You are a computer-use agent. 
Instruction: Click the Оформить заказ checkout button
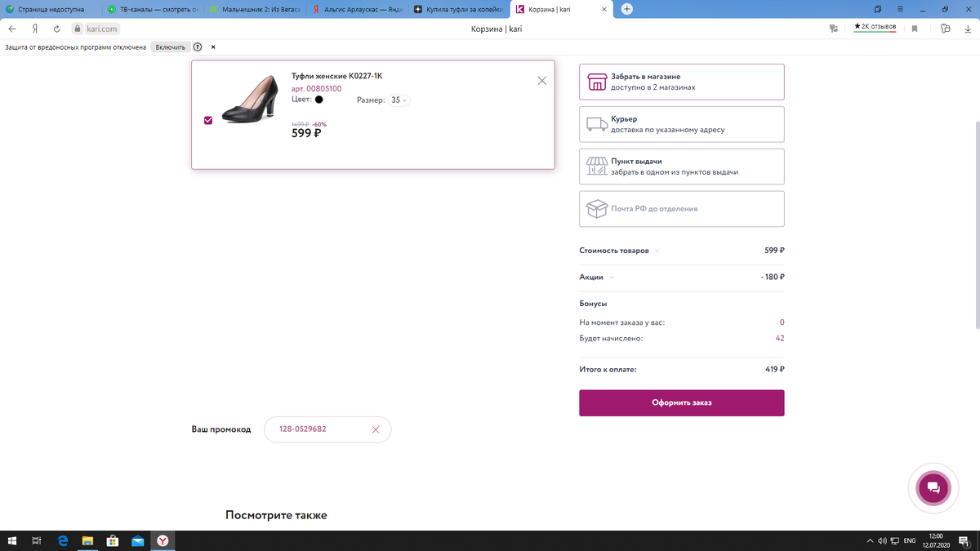(681, 402)
